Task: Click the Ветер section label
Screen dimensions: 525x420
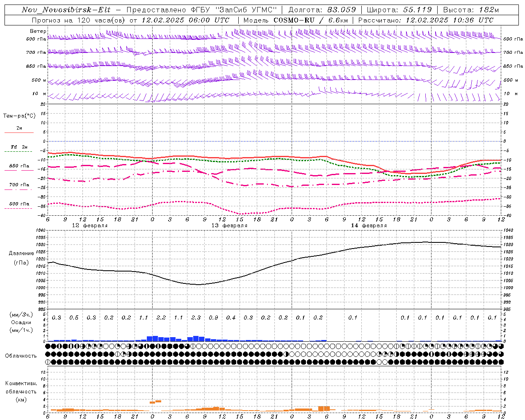Action: tap(38, 31)
